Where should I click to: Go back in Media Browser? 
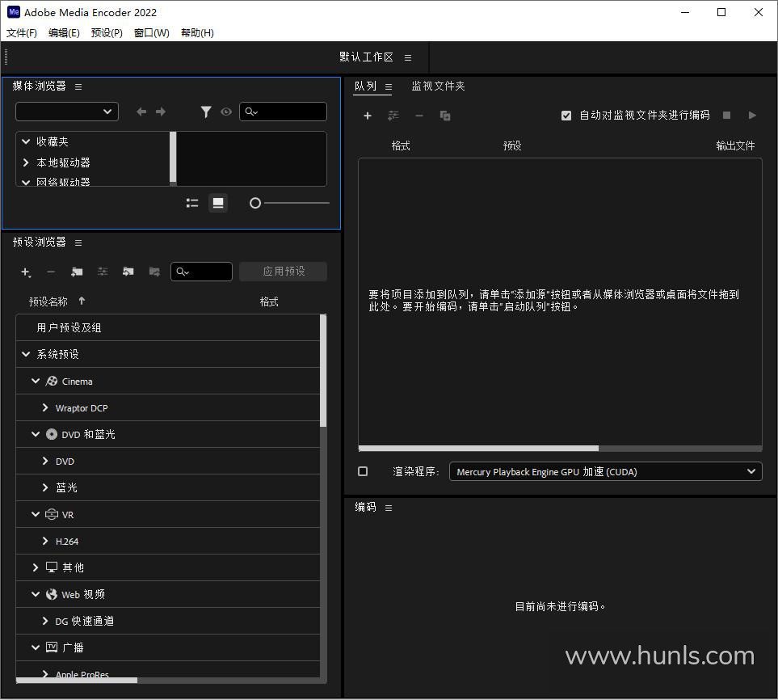point(141,112)
